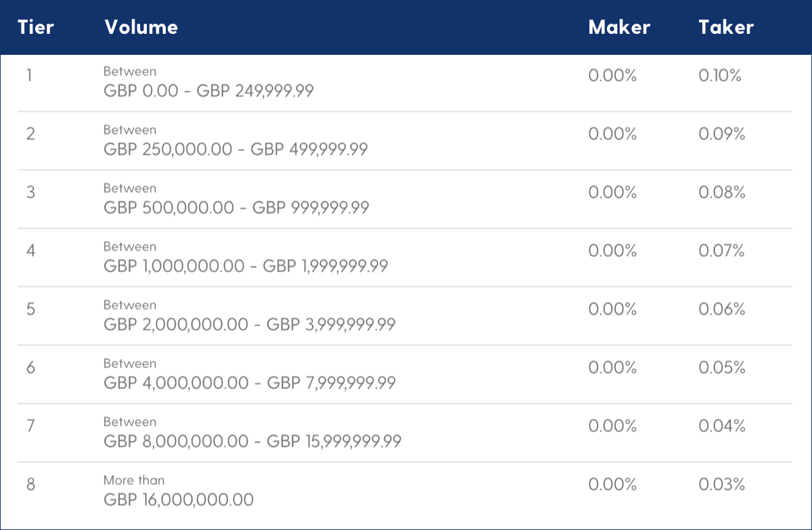Click the Volume column header
Screen dimensions: 812x530
coord(141,27)
